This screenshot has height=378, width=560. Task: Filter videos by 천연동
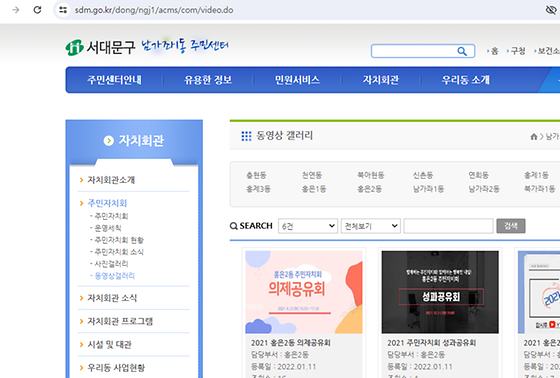coord(312,175)
